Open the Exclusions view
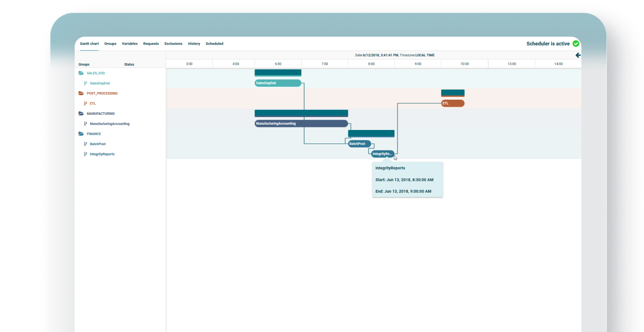Screen dimensions: 644x332 click(173, 43)
